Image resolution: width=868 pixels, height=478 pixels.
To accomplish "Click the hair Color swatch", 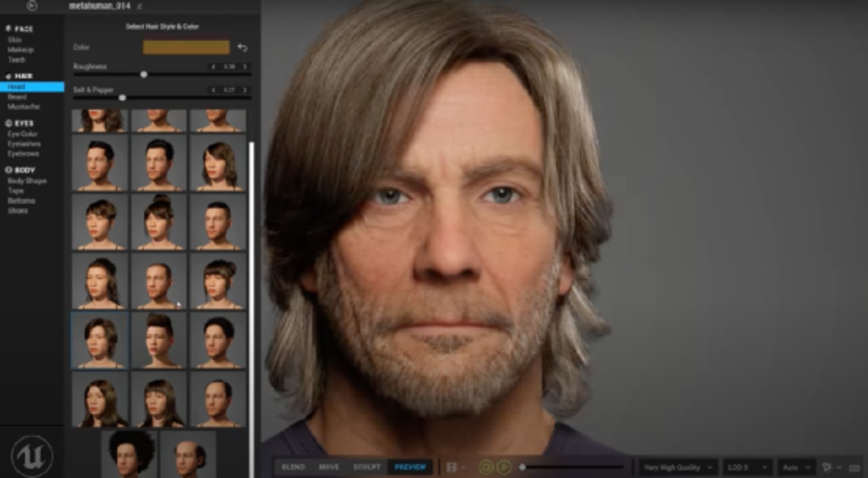I will coord(186,48).
